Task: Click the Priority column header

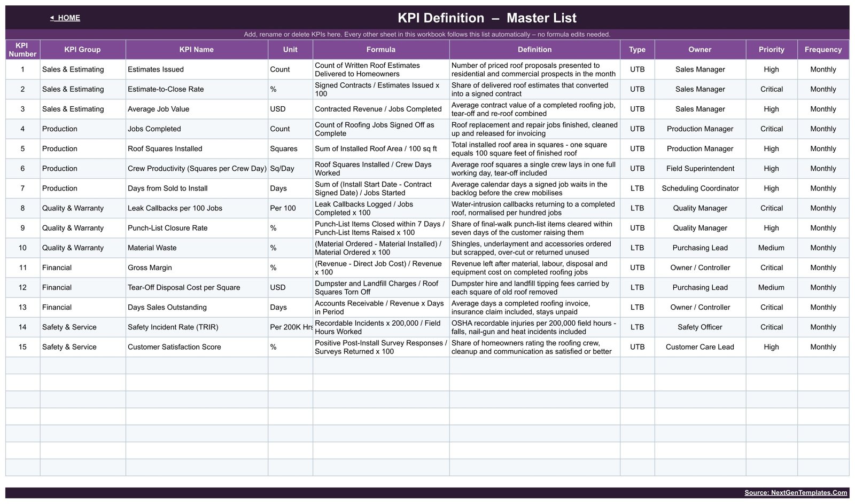Action: [772, 49]
